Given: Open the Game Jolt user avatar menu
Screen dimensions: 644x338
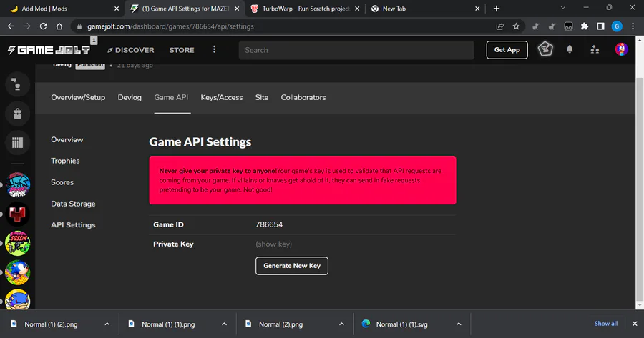Looking at the screenshot, I should tap(621, 49).
